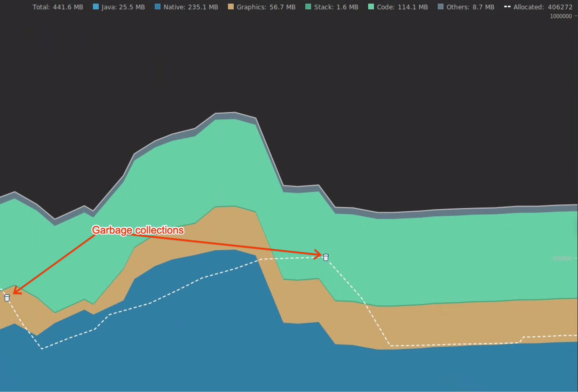The width and height of the screenshot is (578, 392).
Task: Click the Java: 25.5 MB legend text
Action: pos(123,7)
